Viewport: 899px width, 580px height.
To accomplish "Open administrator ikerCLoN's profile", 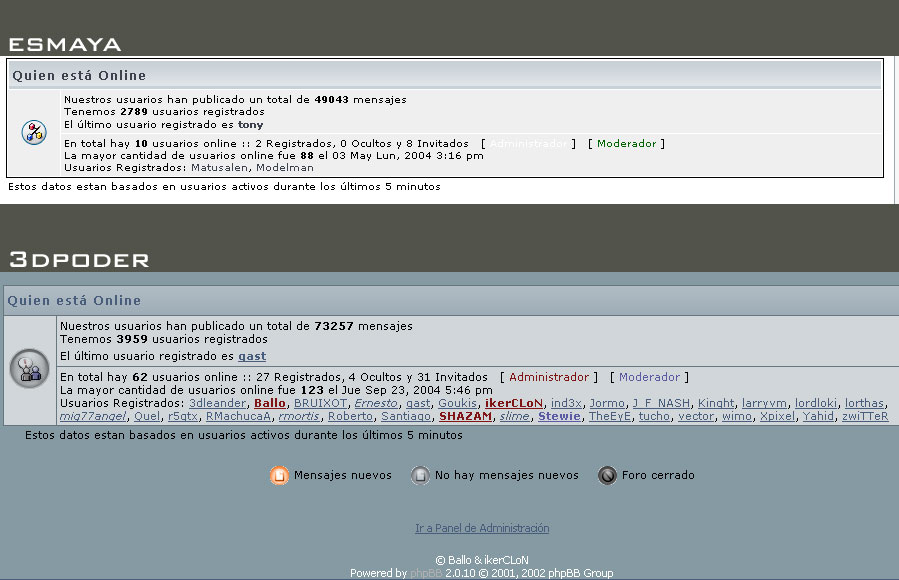I will click(x=514, y=403).
